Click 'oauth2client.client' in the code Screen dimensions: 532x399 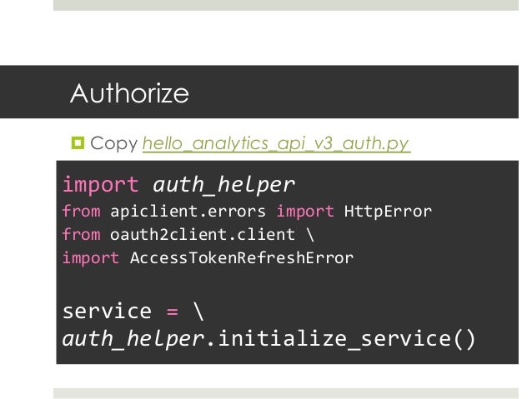coord(203,235)
